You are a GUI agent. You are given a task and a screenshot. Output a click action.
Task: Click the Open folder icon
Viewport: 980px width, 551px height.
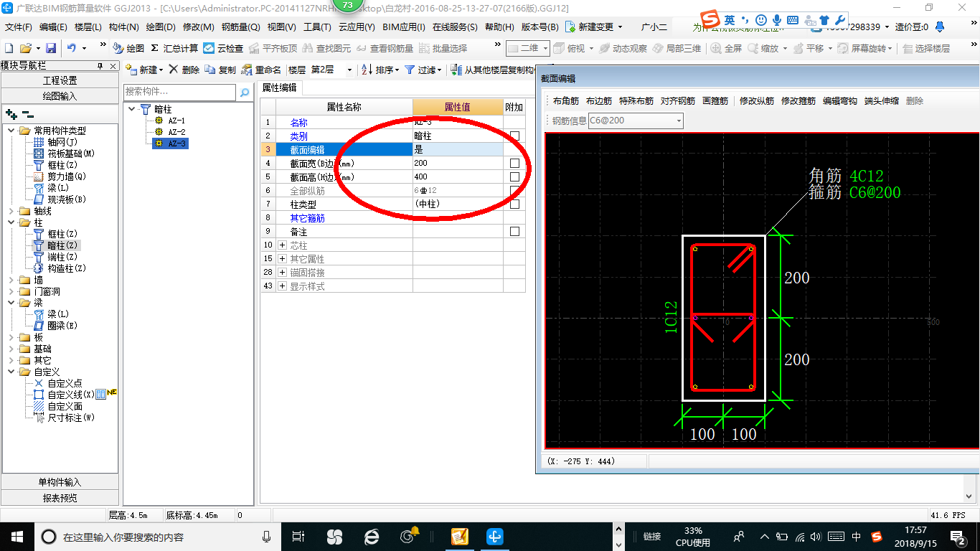tap(25, 48)
